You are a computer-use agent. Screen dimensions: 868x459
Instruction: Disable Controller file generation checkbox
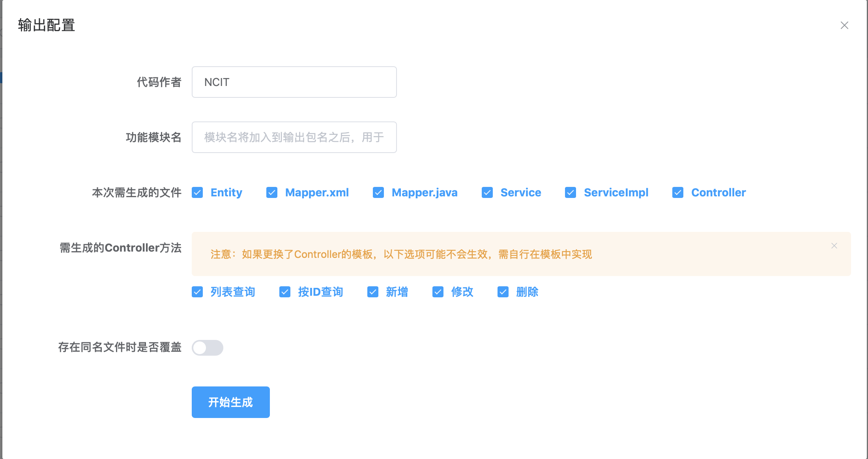(x=678, y=192)
